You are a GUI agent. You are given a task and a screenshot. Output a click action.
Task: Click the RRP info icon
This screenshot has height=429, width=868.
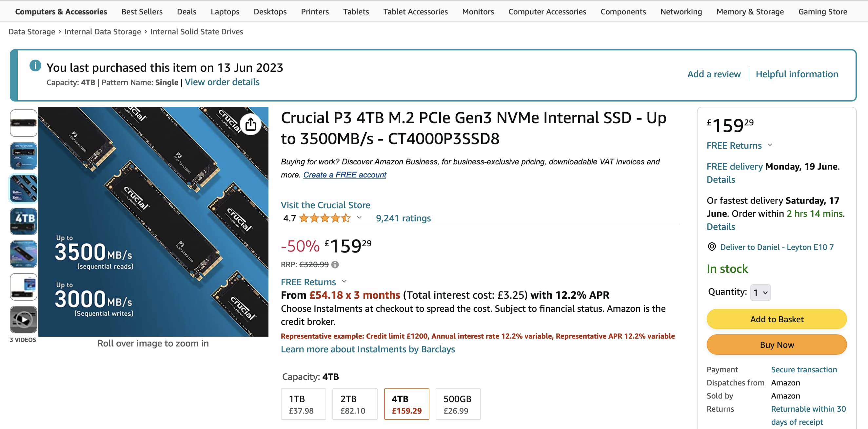click(335, 265)
